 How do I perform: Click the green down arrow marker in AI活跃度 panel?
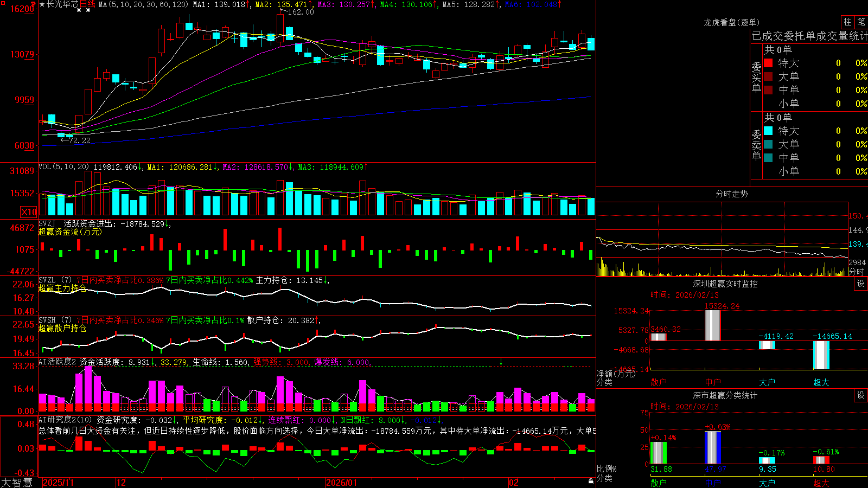pos(501,362)
